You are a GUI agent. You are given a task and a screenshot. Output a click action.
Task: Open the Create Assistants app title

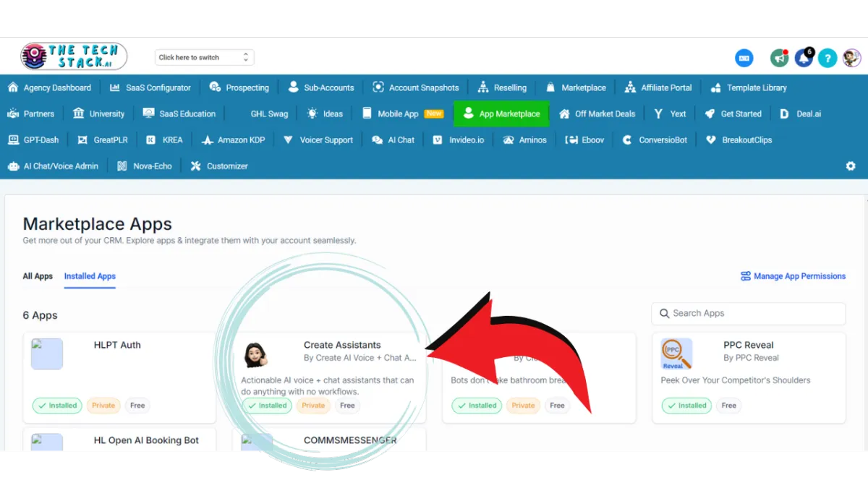[x=342, y=345]
